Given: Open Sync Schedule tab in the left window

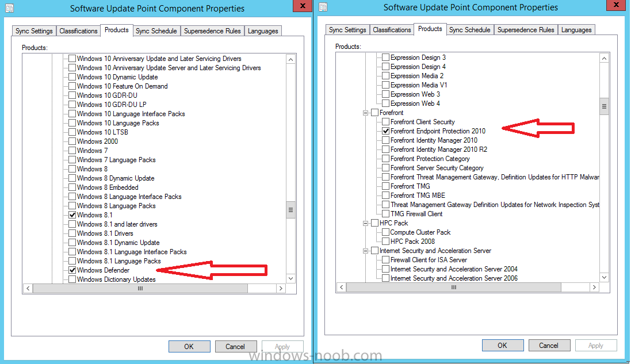Looking at the screenshot, I should (x=156, y=31).
